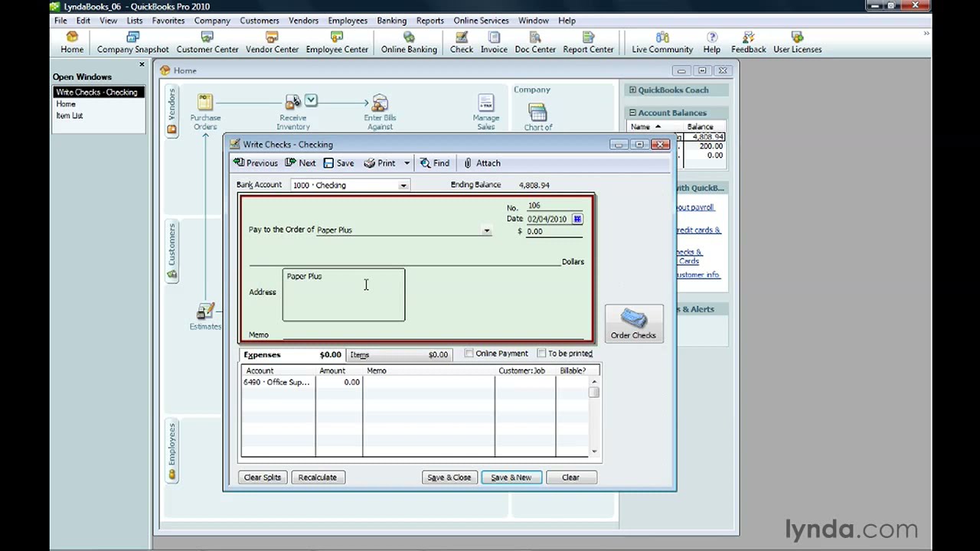
Task: Open the Print dropdown arrow
Action: coord(407,163)
